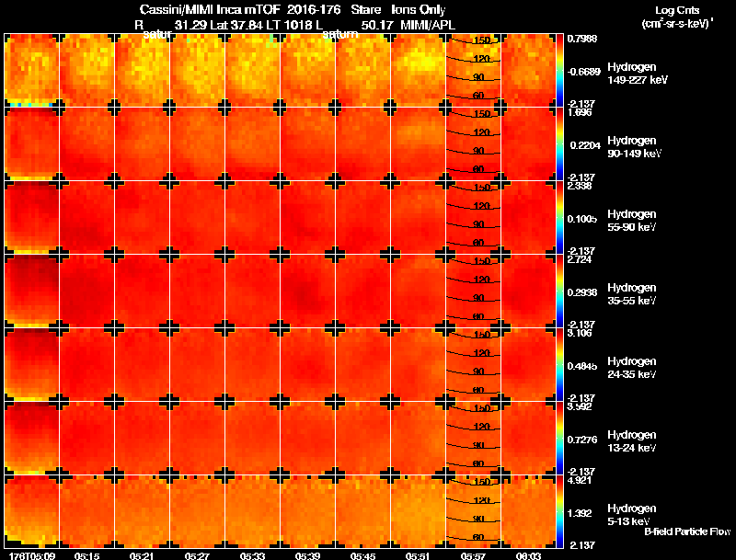Viewport: 736px width, 560px height.
Task: Click the 'Hydrogen 149-227 keV' channel label
Action: click(x=638, y=74)
